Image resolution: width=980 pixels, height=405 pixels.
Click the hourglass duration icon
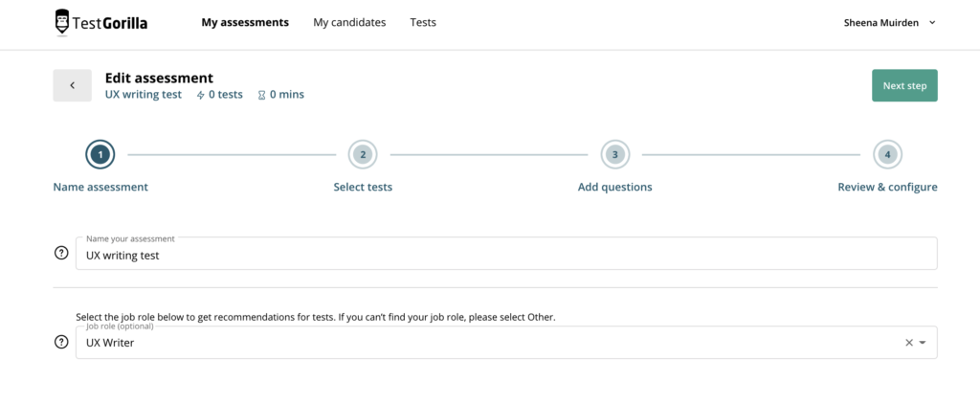coord(261,96)
